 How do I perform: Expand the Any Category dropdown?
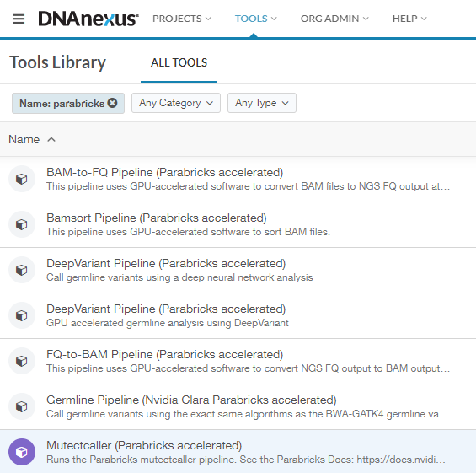pyautogui.click(x=176, y=103)
